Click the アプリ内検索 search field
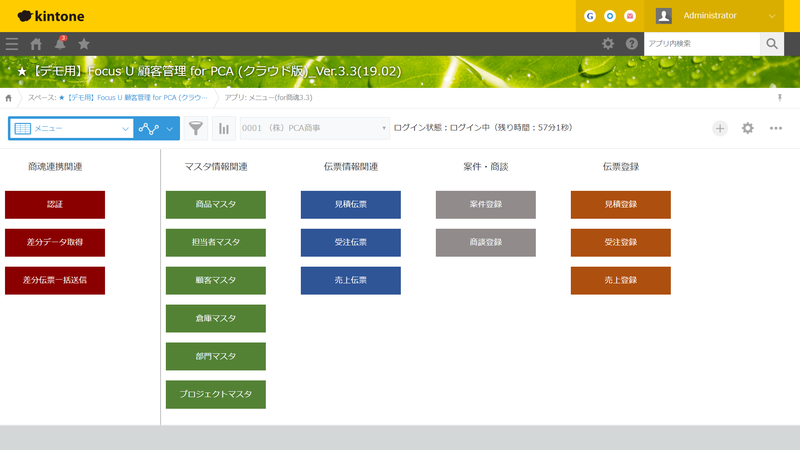This screenshot has height=450, width=800. click(x=702, y=44)
